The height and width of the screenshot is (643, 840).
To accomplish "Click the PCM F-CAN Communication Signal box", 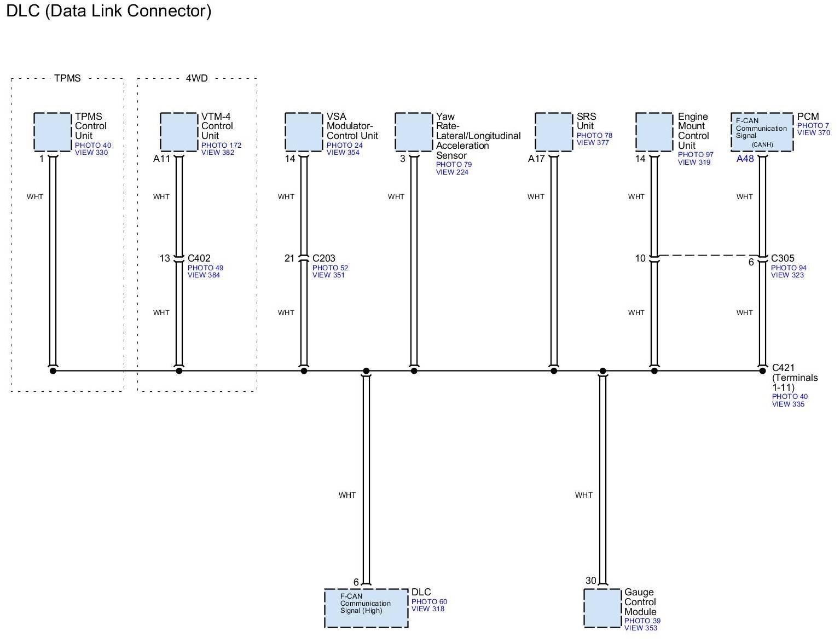I will (x=762, y=132).
